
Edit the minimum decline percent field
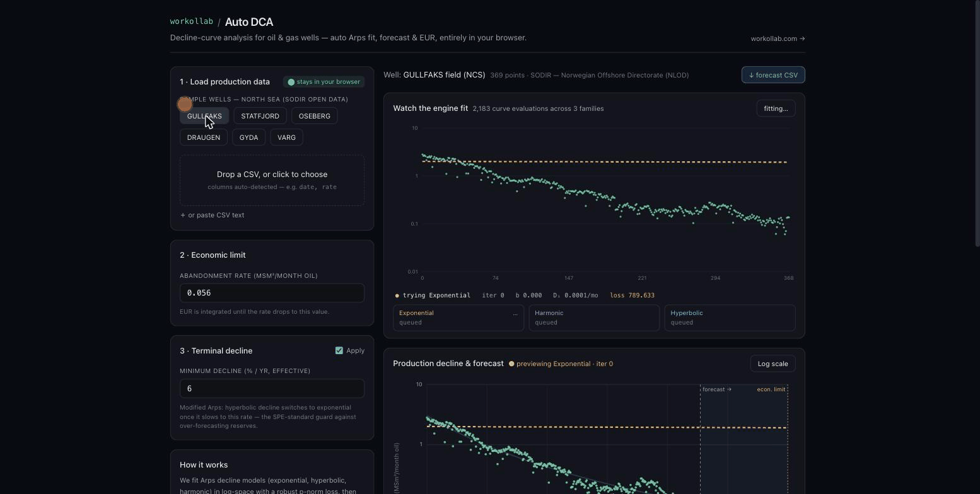(272, 389)
